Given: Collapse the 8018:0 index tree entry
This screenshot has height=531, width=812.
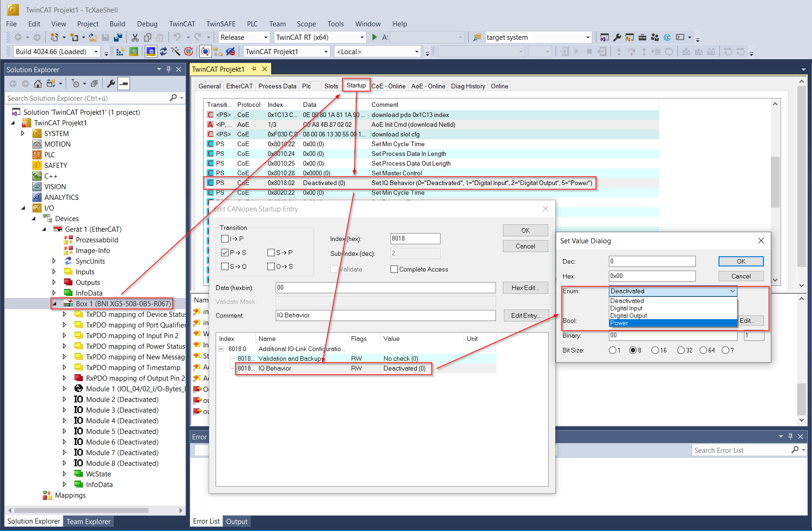Looking at the screenshot, I should click(x=221, y=349).
